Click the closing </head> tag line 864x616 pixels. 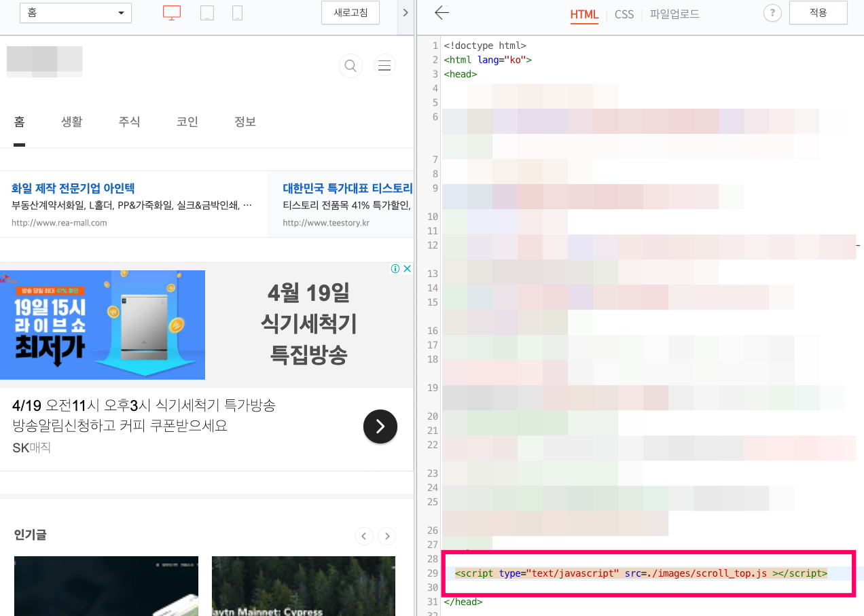(463, 602)
